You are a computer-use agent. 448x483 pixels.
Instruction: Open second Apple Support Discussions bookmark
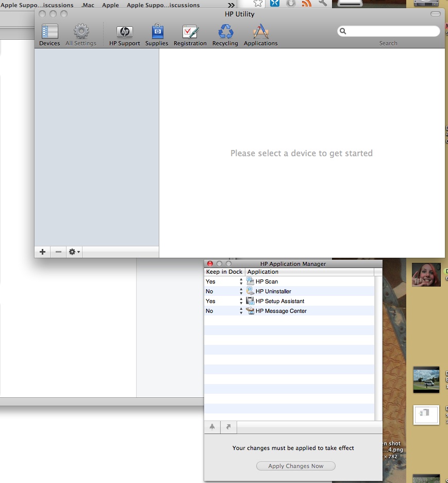click(x=163, y=5)
